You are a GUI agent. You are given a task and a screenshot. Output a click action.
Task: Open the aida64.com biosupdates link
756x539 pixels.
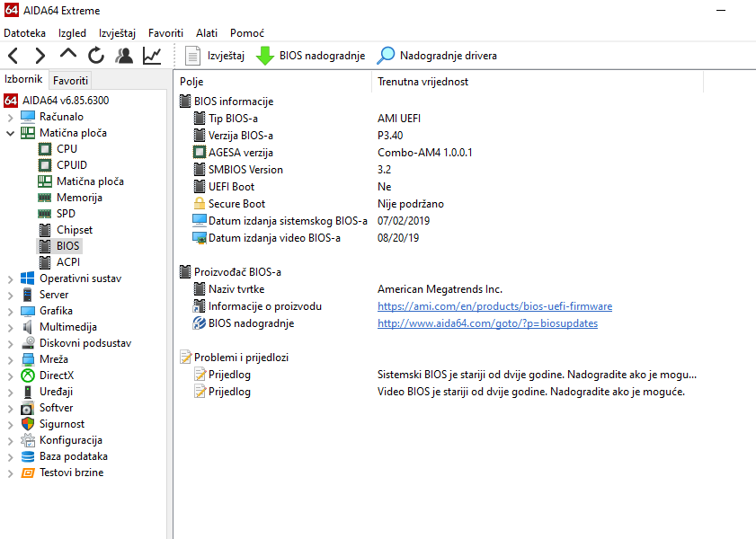487,323
